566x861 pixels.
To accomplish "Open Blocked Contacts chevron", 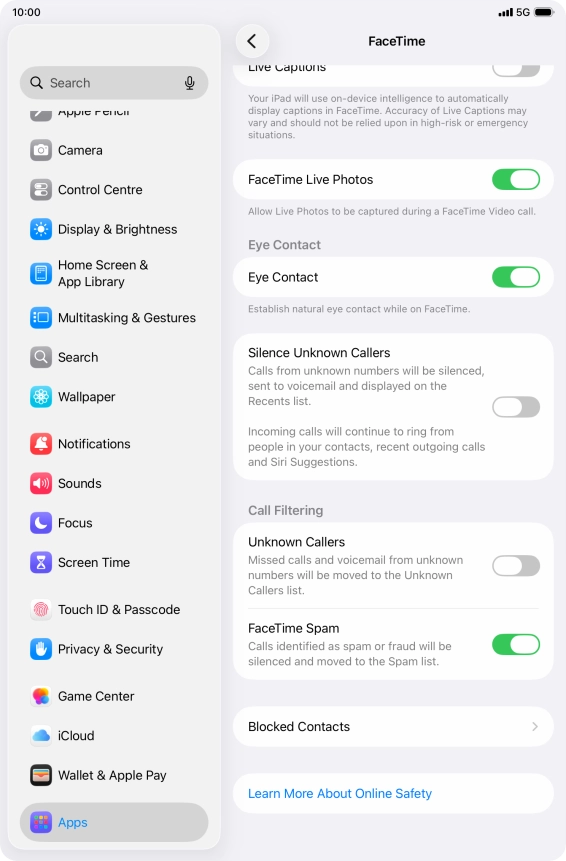I will coord(535,726).
